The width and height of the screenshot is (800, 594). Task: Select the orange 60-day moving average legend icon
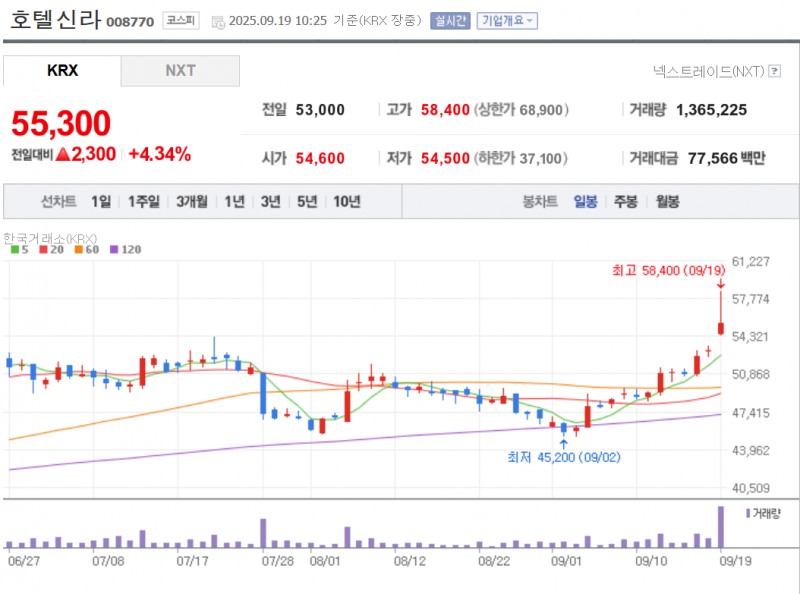click(x=80, y=250)
